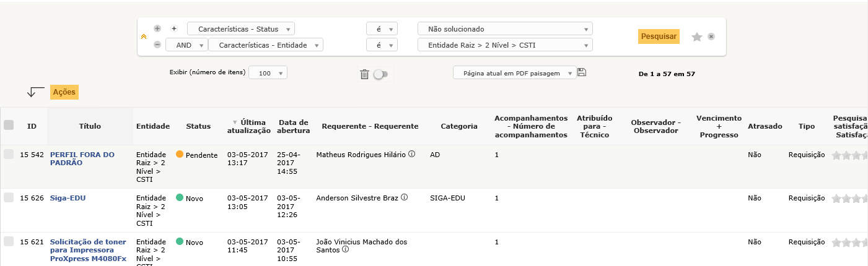Tick the checkbox for ticket 15 626

[9, 197]
